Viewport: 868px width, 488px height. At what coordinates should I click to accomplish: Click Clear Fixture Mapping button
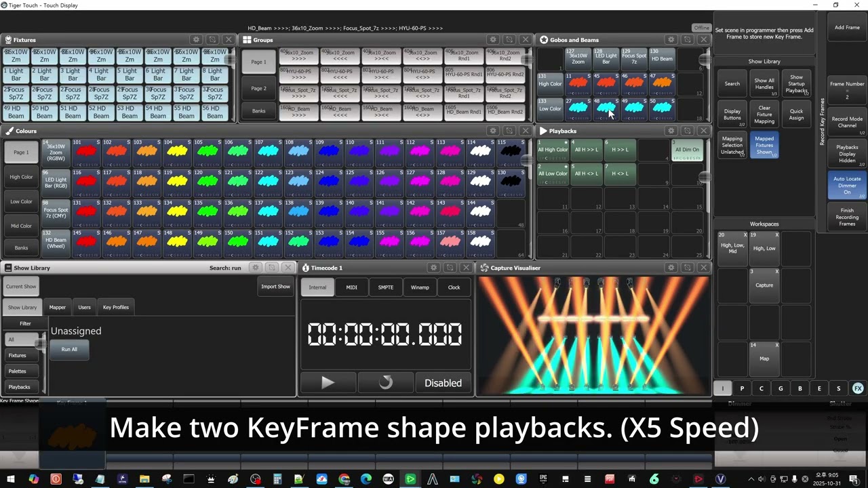764,115
